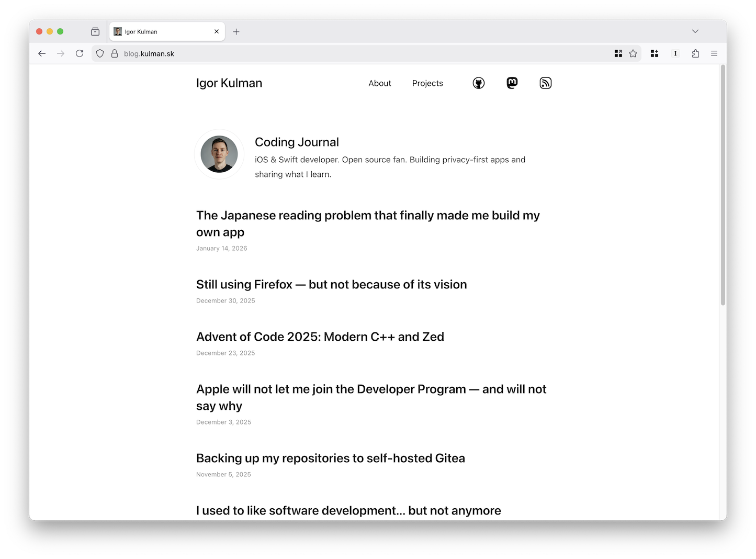
Task: Click the author profile photo
Action: pos(219,154)
